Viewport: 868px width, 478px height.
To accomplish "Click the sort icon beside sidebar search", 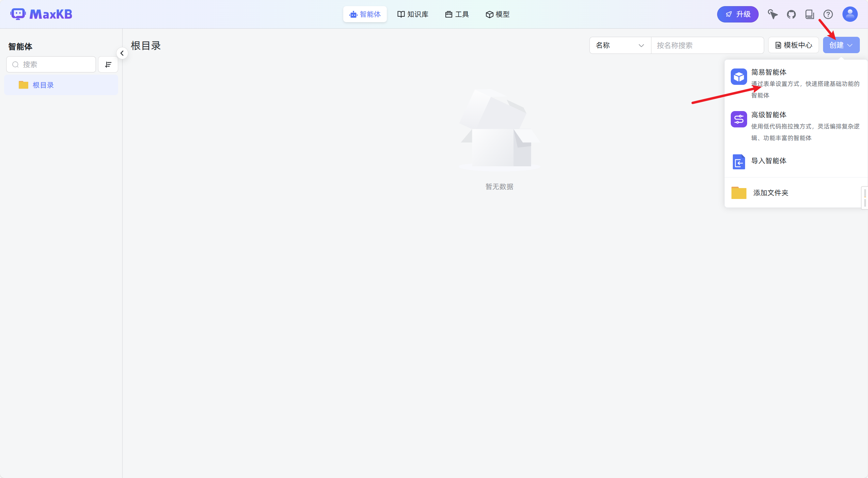I will 108,64.
